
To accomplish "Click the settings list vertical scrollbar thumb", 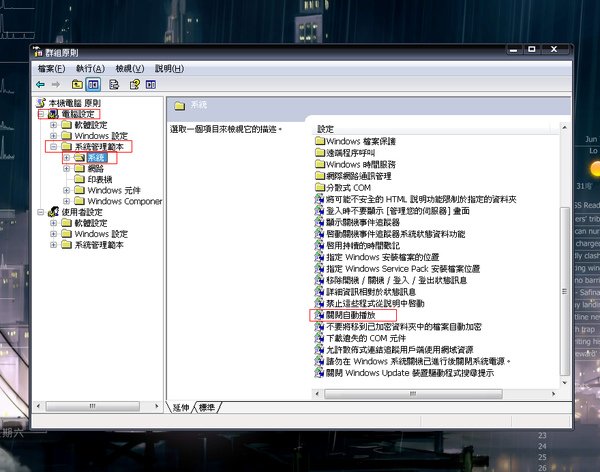I will point(564,291).
